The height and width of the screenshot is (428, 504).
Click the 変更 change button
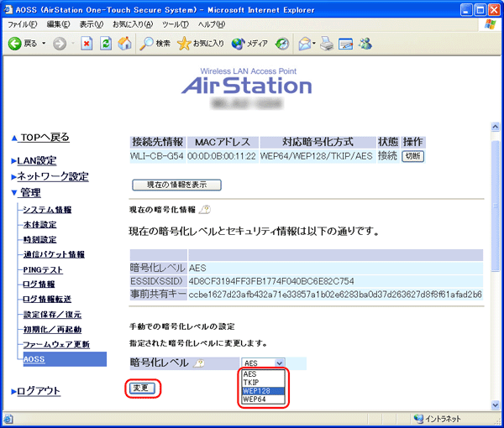142,389
